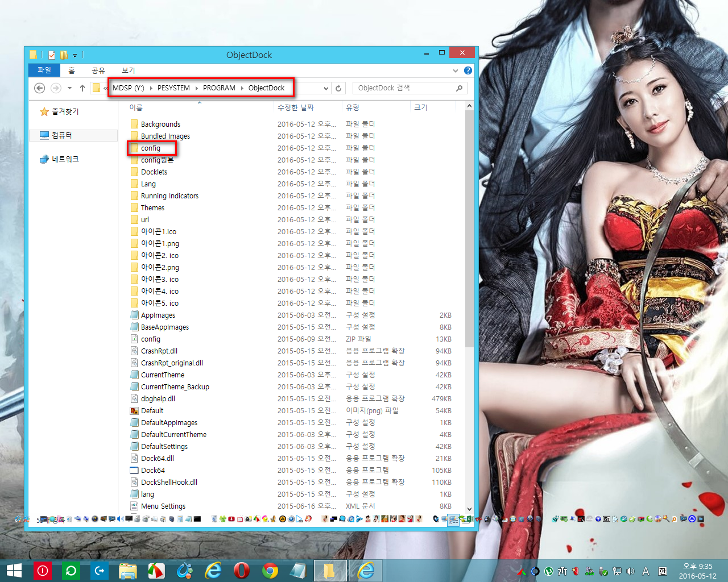The image size is (728, 582).
Task: Open Customize Quick Access Toolbar dropdown
Action: (75, 56)
